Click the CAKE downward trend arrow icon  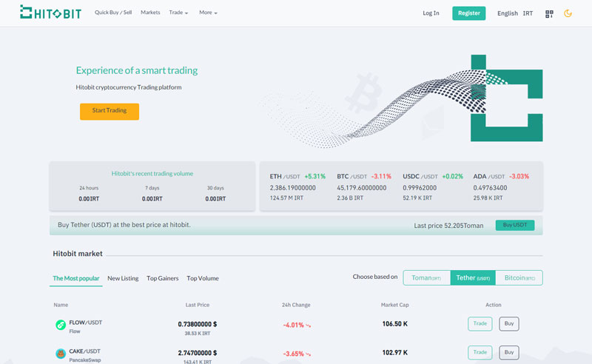tap(308, 354)
